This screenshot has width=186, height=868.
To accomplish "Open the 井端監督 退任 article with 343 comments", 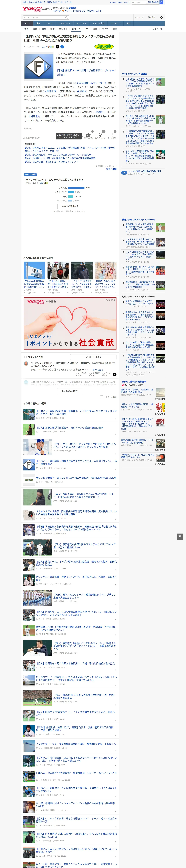I will [x=76, y=578].
